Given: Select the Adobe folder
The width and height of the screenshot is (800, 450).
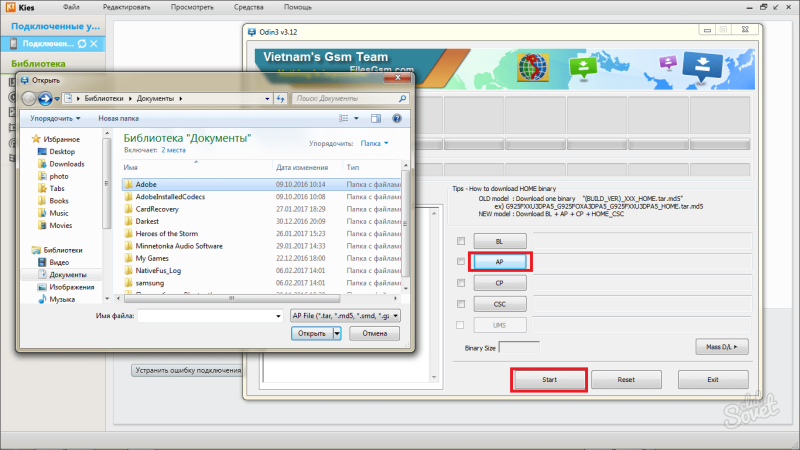Looking at the screenshot, I should (261, 184).
